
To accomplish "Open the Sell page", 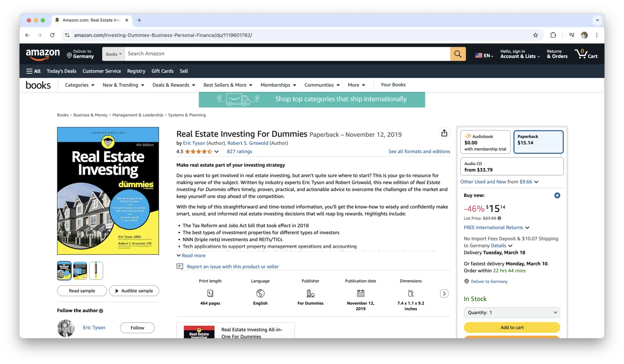I will [184, 71].
